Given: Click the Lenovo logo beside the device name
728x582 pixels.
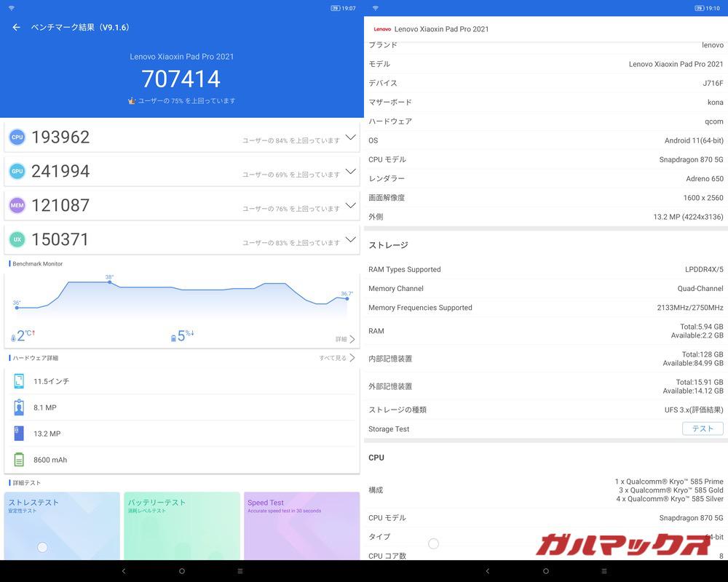Looking at the screenshot, I should coord(381,29).
